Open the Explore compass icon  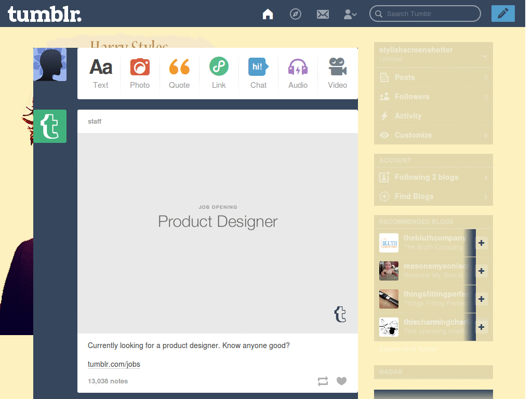pyautogui.click(x=296, y=14)
